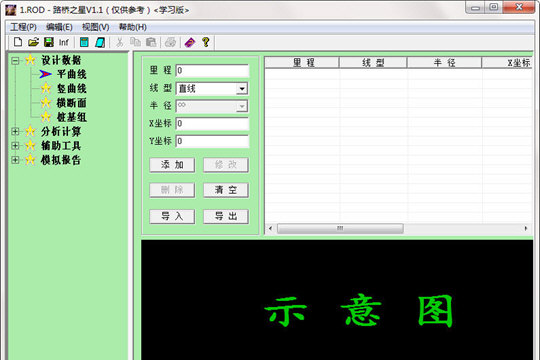Click the purple eraser toolbar icon
The height and width of the screenshot is (360, 540).
click(190, 42)
